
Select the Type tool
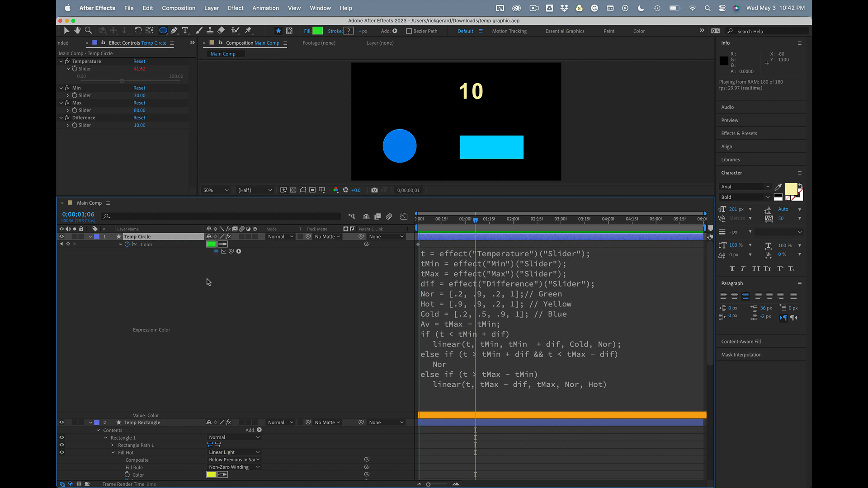[x=185, y=30]
